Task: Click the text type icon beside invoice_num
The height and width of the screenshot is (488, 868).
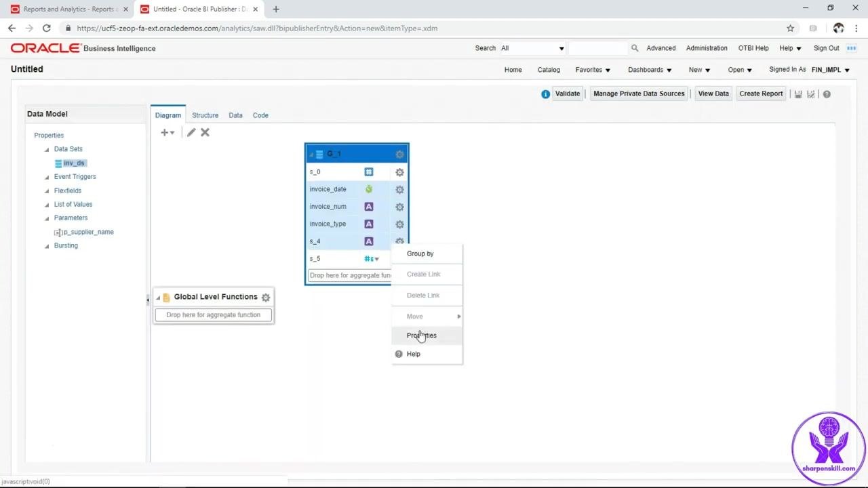Action: [369, 207]
